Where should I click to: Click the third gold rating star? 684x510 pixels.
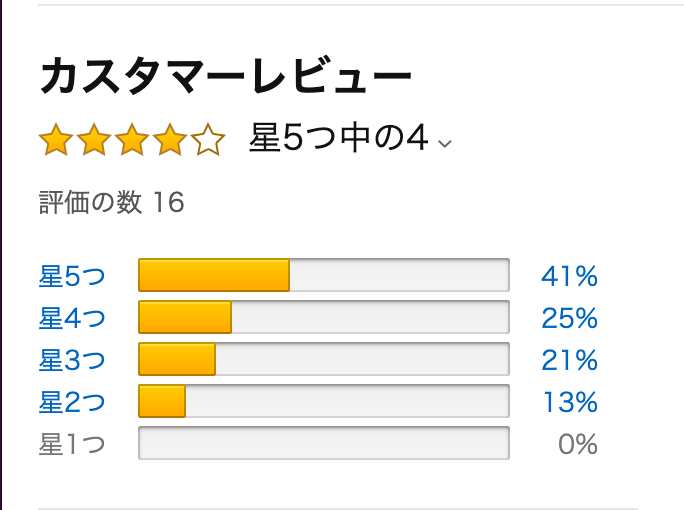[132, 139]
